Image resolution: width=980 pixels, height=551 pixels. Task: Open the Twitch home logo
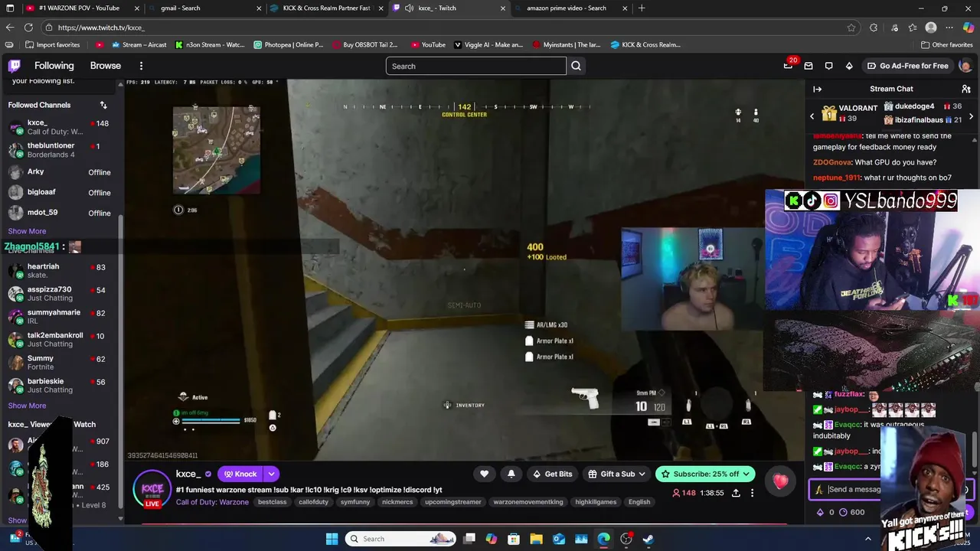(15, 66)
